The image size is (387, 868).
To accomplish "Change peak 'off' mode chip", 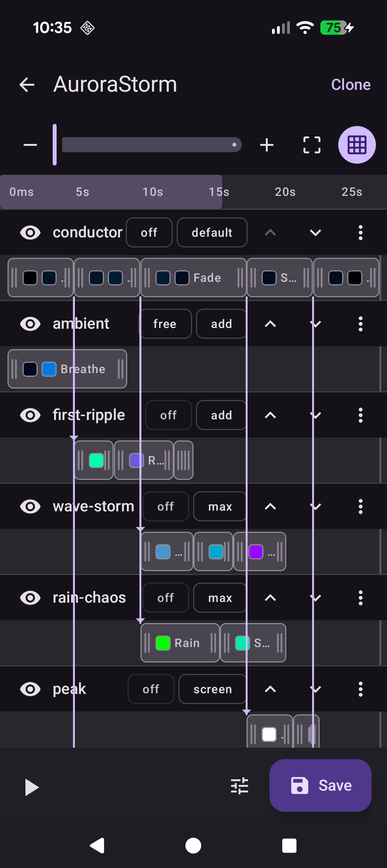I will tap(151, 689).
